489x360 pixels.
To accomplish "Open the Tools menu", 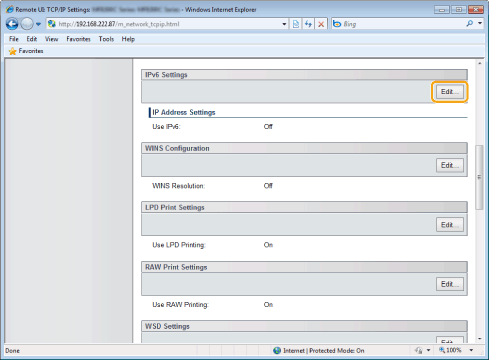I will pos(106,39).
